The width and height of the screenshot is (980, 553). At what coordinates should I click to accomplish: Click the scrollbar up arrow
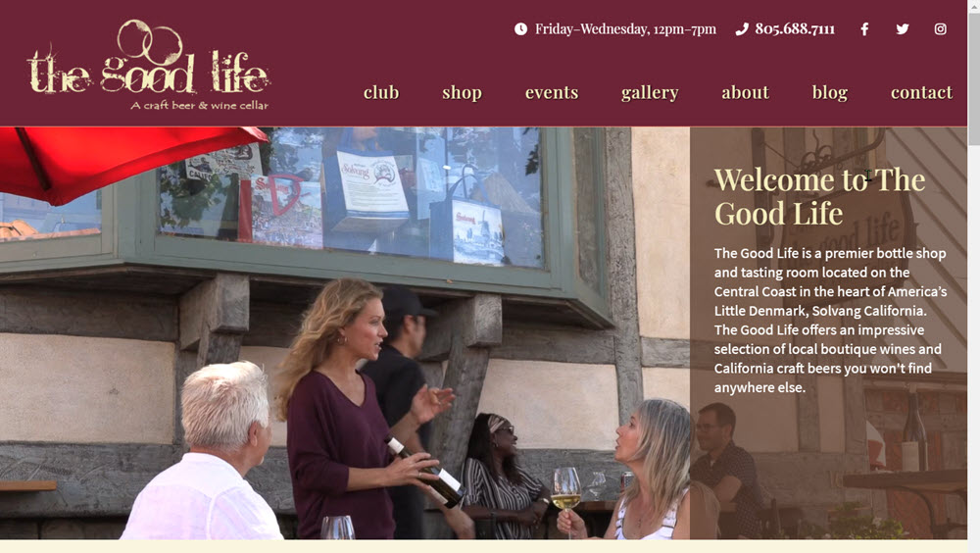click(x=974, y=5)
